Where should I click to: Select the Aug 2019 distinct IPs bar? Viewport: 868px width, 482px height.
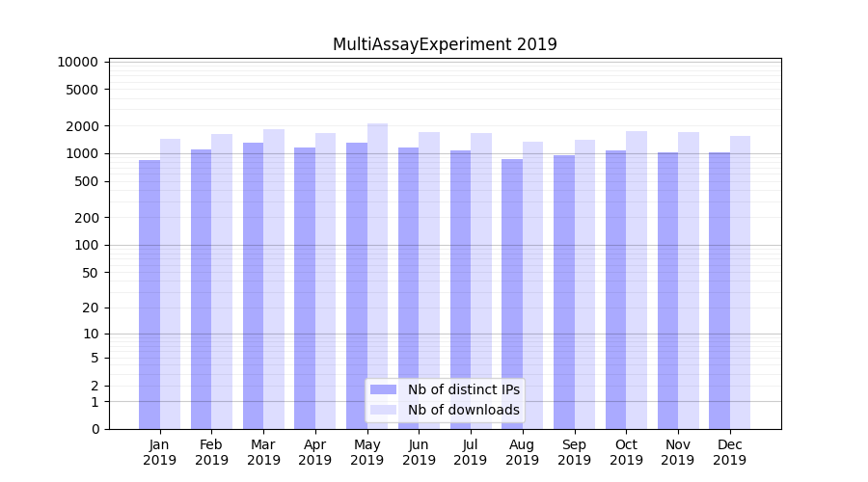click(512, 294)
